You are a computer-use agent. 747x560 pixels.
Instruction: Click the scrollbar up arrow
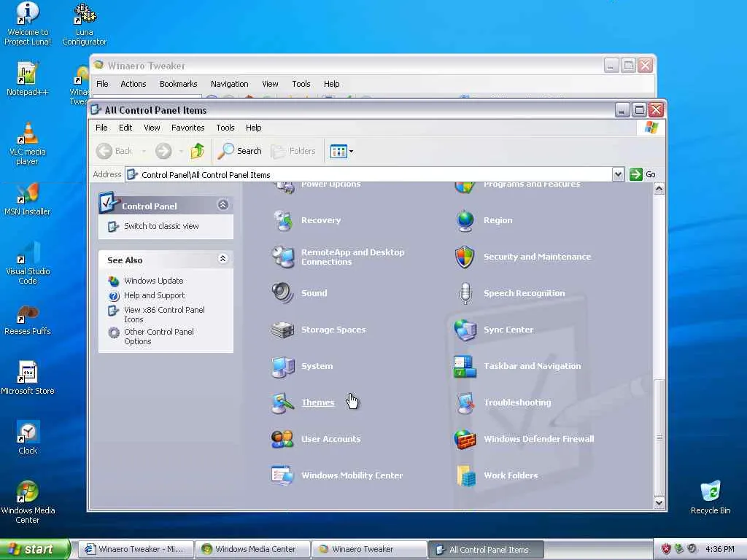(x=659, y=189)
